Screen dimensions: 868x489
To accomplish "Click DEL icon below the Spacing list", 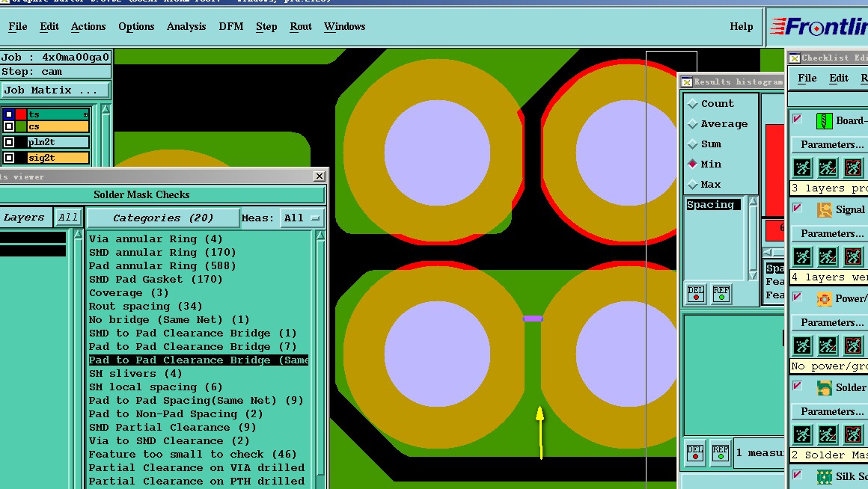I will pos(696,293).
